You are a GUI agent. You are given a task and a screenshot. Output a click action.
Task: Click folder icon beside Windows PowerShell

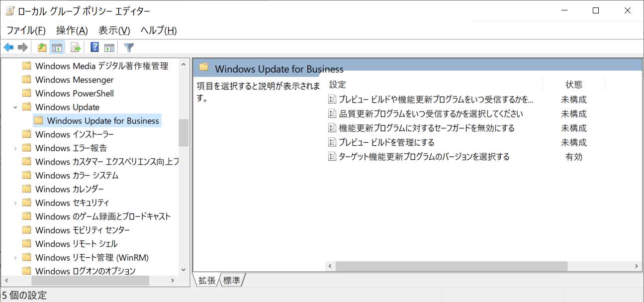coord(27,93)
